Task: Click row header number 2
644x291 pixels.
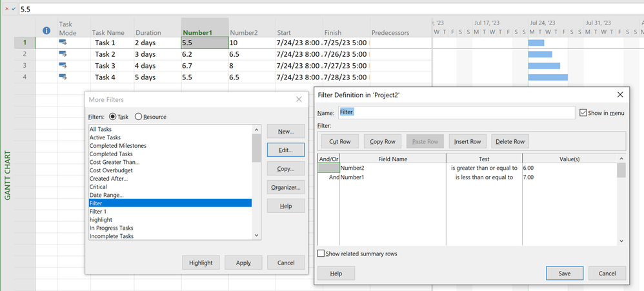Action: [x=25, y=54]
